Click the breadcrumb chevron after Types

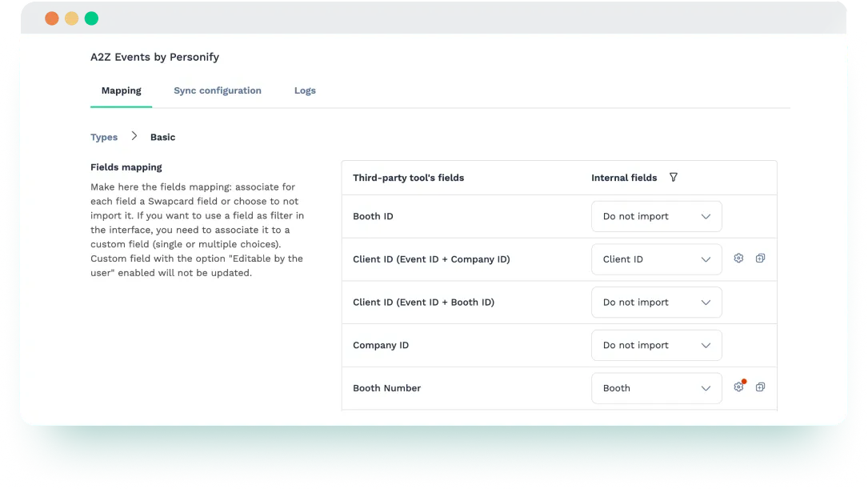tap(134, 136)
